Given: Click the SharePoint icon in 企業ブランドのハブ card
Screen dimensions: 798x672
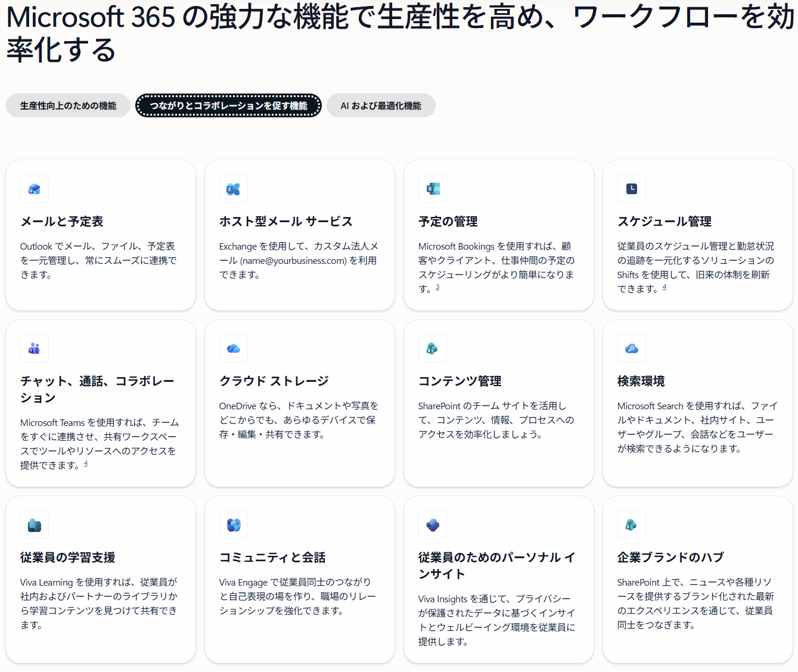Looking at the screenshot, I should [x=632, y=525].
